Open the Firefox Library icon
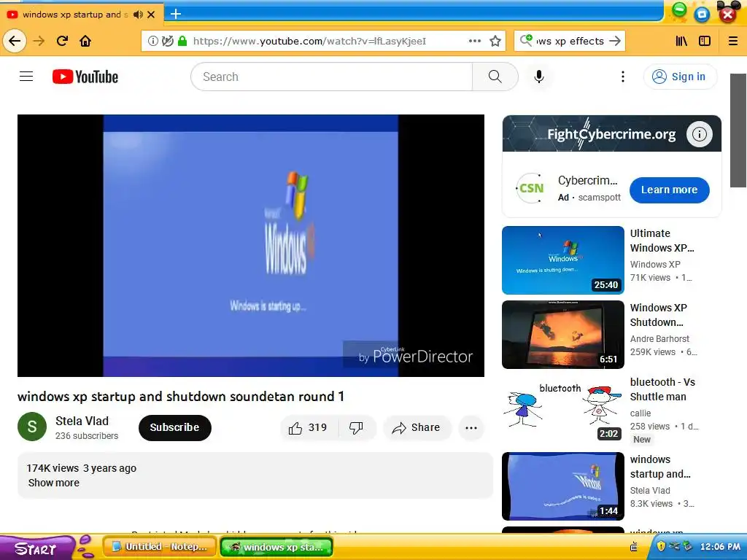Screen dimensions: 747x560 682,41
